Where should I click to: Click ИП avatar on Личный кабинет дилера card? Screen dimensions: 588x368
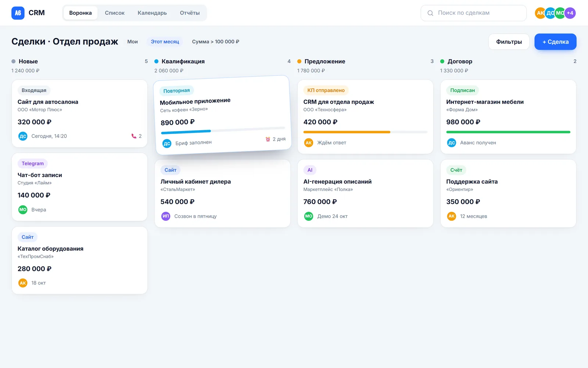(x=166, y=216)
